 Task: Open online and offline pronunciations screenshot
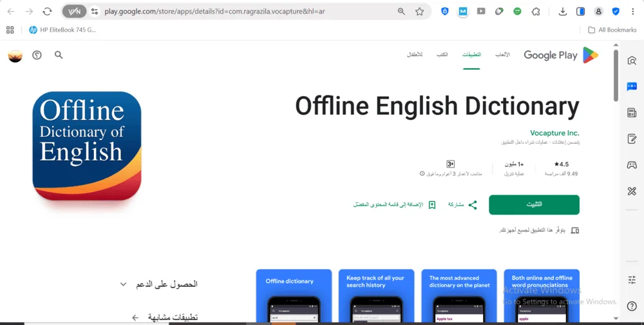[x=542, y=295]
